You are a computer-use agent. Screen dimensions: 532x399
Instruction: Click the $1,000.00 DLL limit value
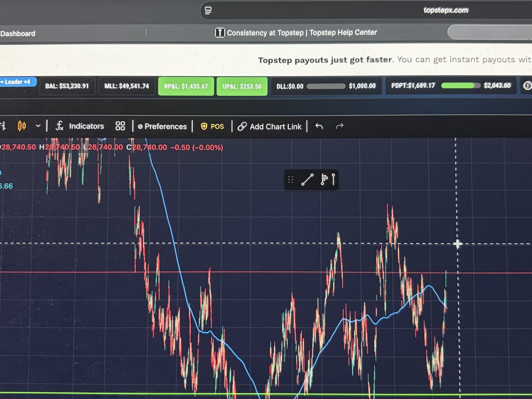(x=362, y=86)
